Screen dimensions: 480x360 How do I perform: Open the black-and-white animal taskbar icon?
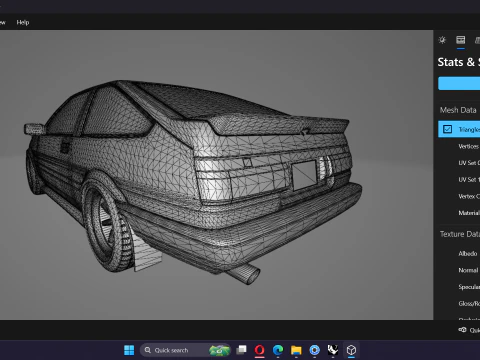[x=333, y=350]
